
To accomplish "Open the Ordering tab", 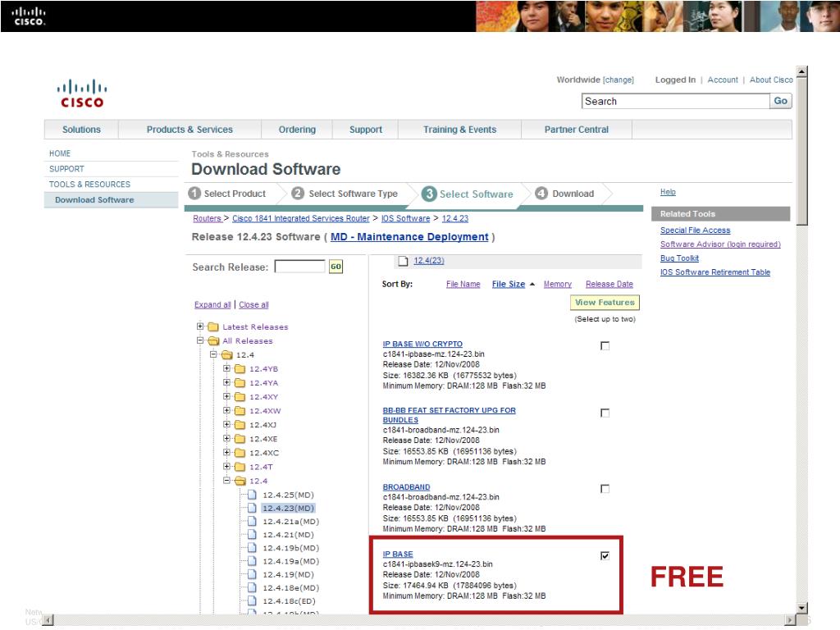I will click(297, 130).
